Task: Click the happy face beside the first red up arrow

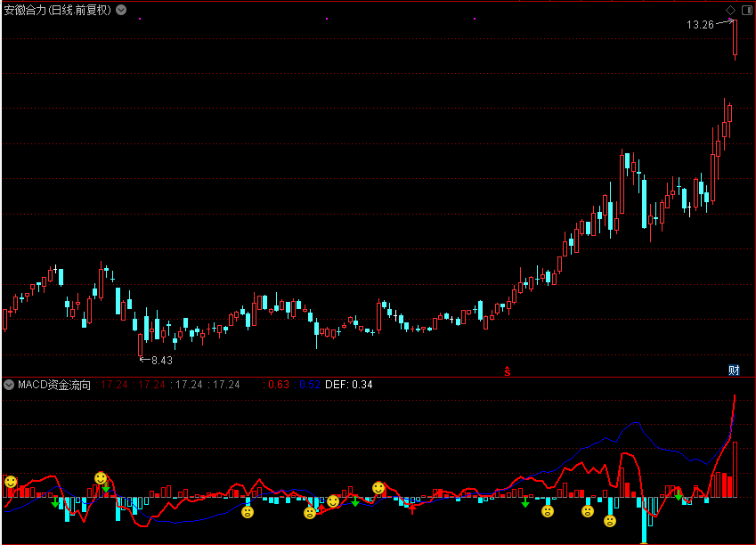Action: pos(333,501)
